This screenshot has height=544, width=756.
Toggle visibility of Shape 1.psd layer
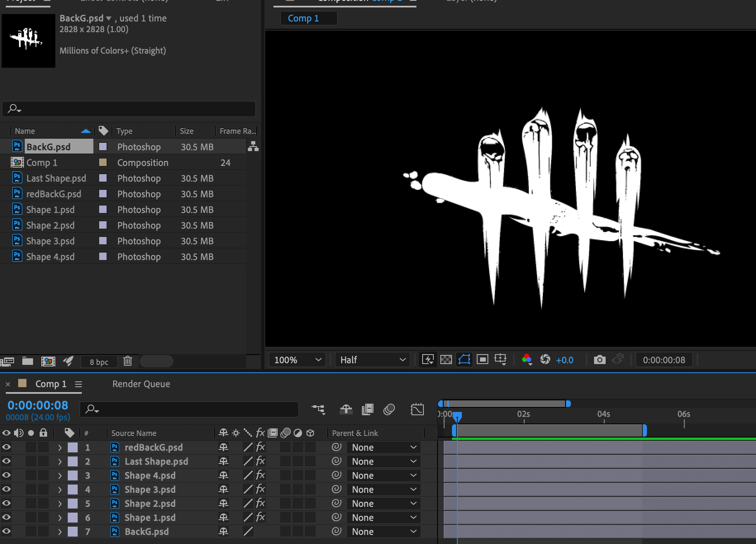(6, 517)
